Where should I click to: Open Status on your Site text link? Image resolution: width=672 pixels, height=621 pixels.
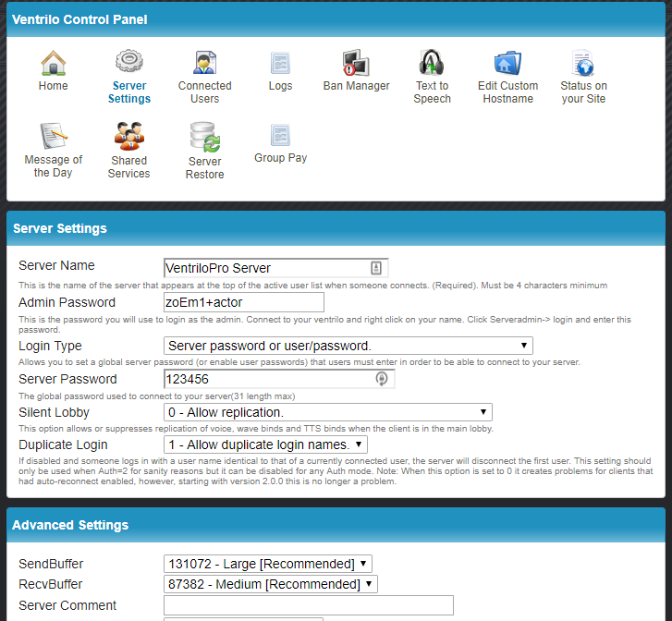[x=583, y=92]
